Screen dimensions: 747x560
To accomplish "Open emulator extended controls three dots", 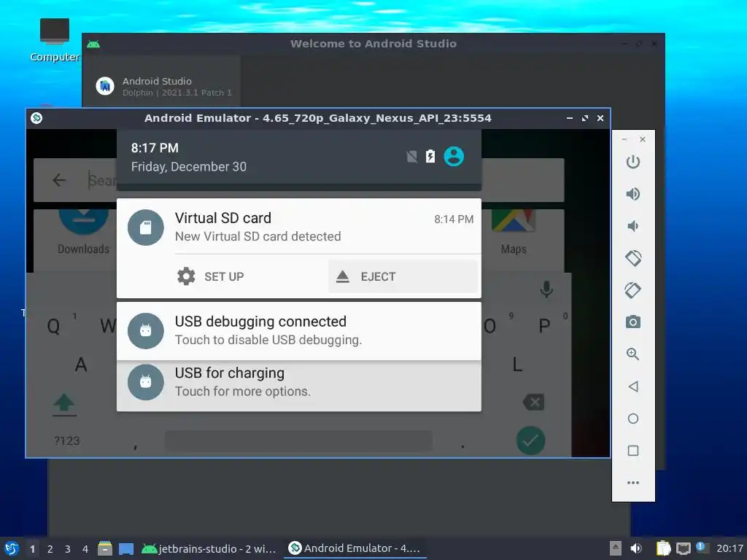I will (x=632, y=483).
